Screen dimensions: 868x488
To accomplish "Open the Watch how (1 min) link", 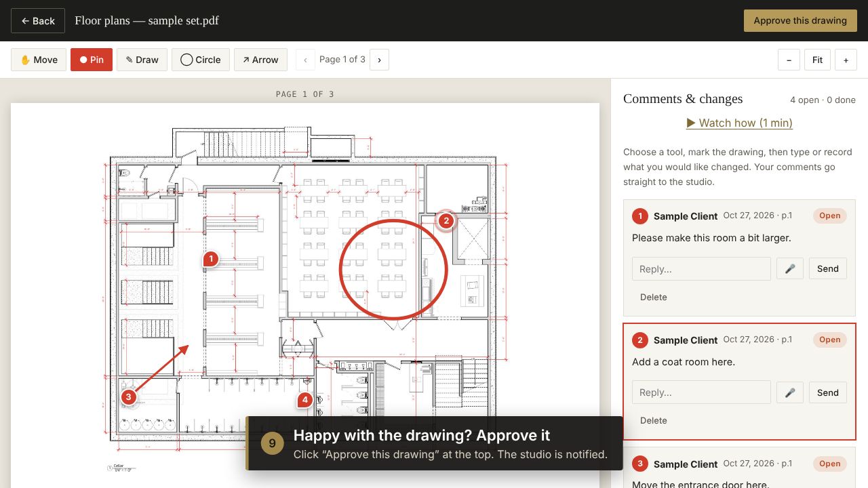I will point(739,123).
